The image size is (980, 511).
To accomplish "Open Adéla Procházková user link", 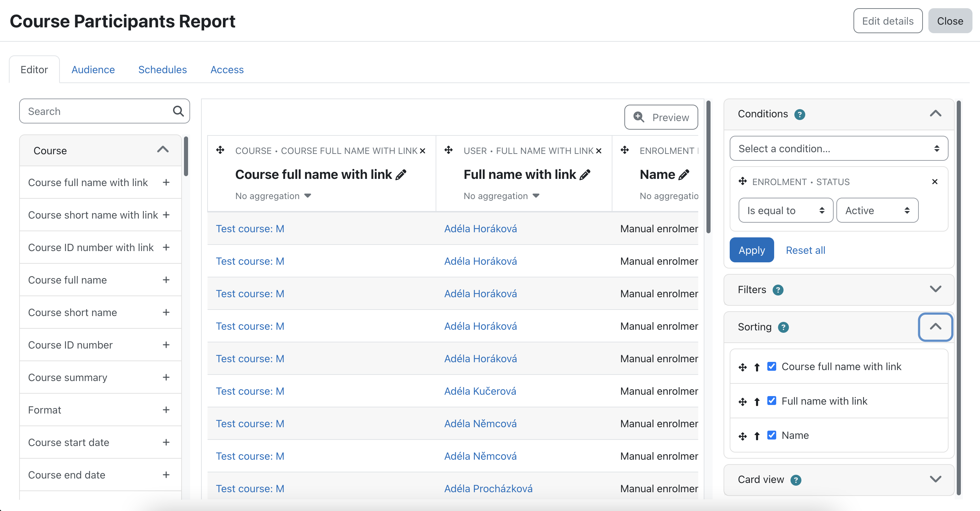I will (x=489, y=488).
